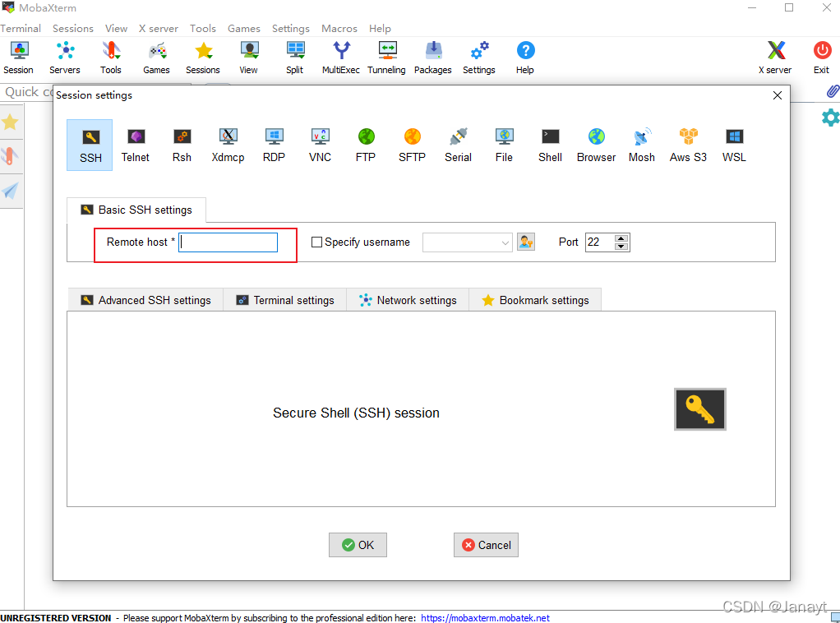Screen dimensions: 840x623
Task: Click the Port number field
Action: 600,242
